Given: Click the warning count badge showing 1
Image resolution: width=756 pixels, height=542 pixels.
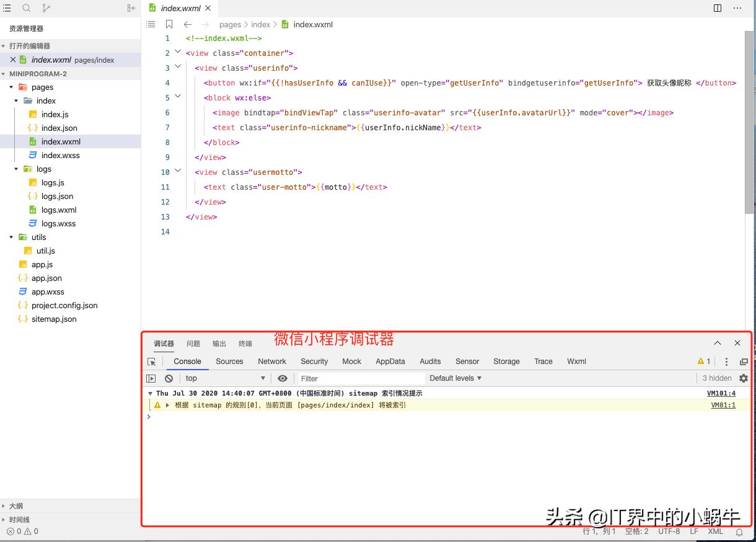Looking at the screenshot, I should [704, 362].
